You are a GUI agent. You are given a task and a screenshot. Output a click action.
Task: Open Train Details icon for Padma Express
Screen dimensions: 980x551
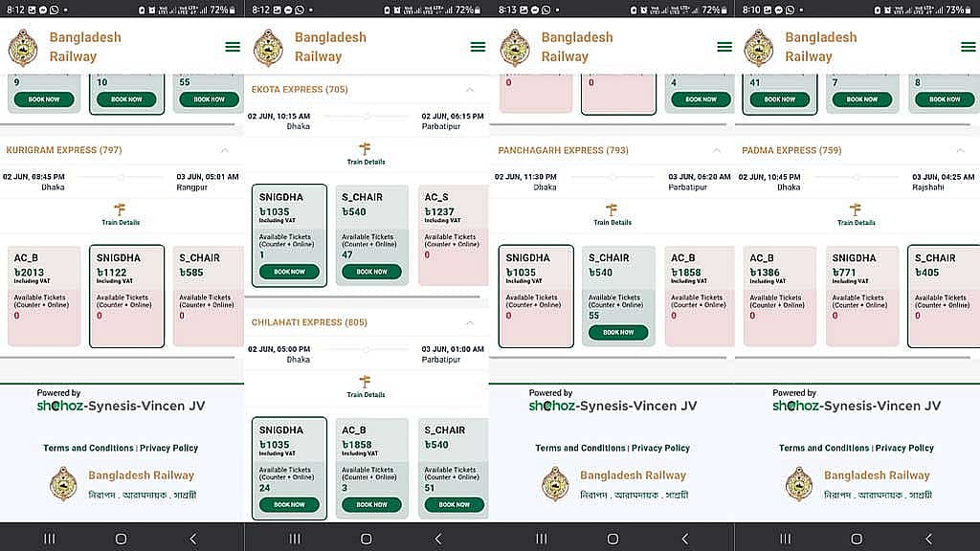pos(856,213)
